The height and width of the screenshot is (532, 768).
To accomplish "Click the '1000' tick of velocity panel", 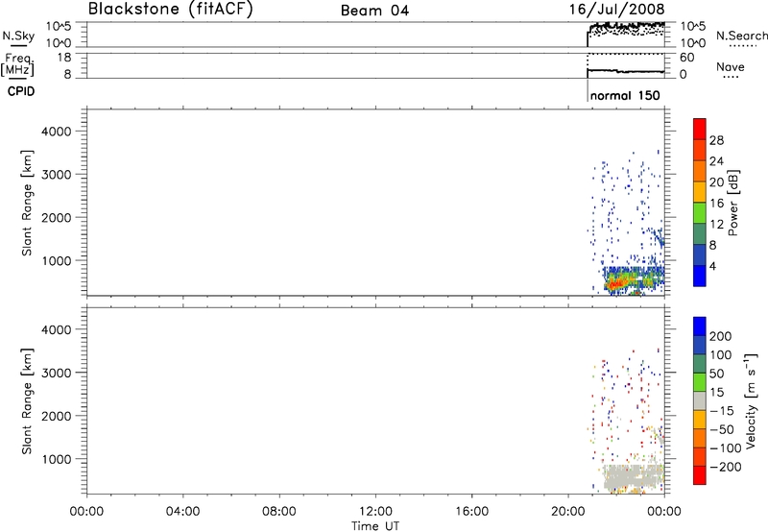I will coord(57,459).
